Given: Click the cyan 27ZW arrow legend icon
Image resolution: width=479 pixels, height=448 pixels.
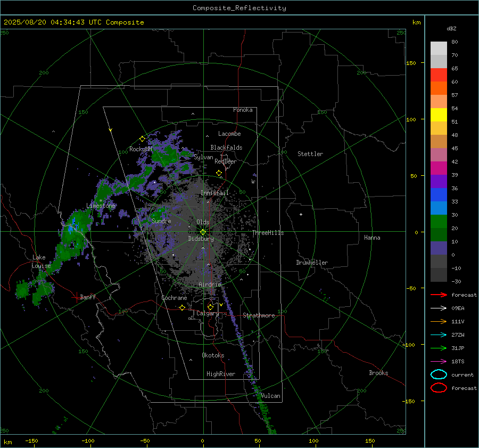Looking at the screenshot, I should [439, 335].
